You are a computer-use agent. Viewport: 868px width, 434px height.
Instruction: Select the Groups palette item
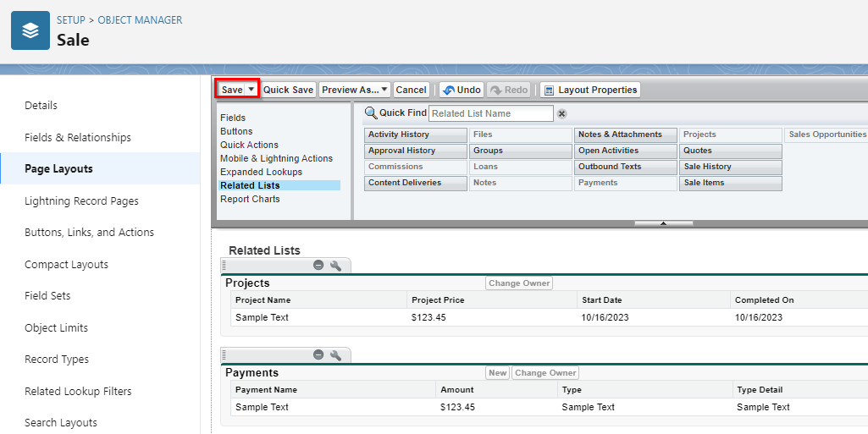[520, 151]
